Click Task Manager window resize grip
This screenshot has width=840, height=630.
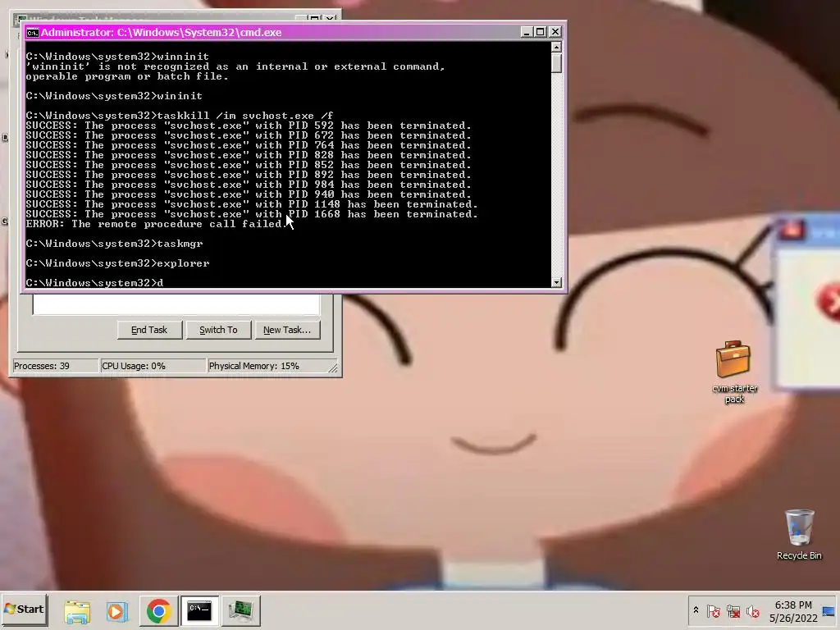(x=333, y=367)
